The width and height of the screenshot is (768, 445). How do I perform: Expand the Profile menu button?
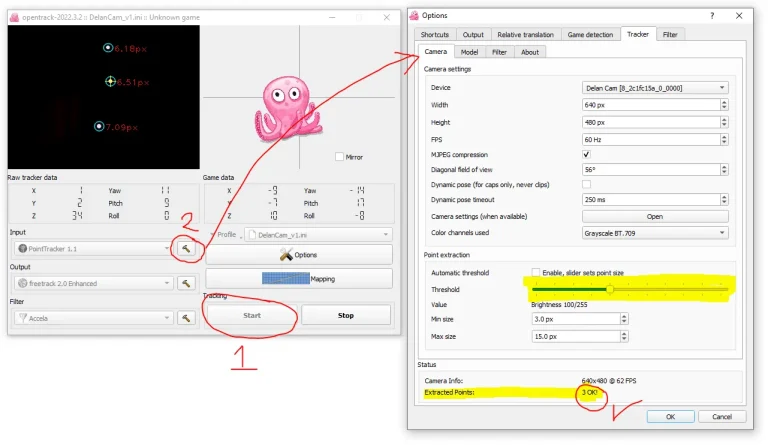(x=226, y=235)
